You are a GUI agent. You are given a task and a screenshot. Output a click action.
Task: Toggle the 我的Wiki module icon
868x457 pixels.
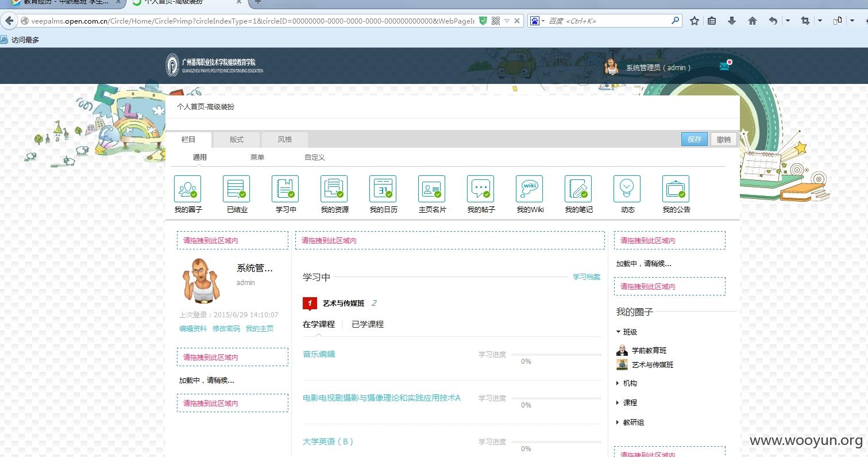(x=530, y=189)
